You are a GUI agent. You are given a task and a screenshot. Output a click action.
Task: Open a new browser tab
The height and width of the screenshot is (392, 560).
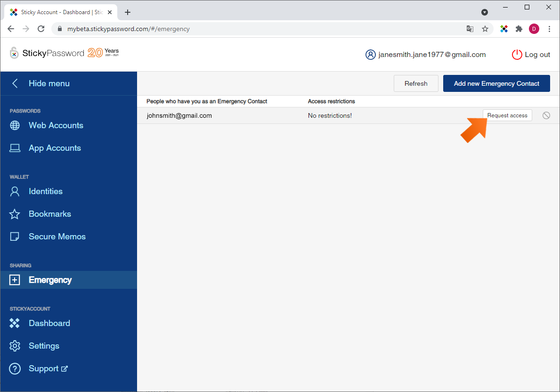(x=128, y=12)
